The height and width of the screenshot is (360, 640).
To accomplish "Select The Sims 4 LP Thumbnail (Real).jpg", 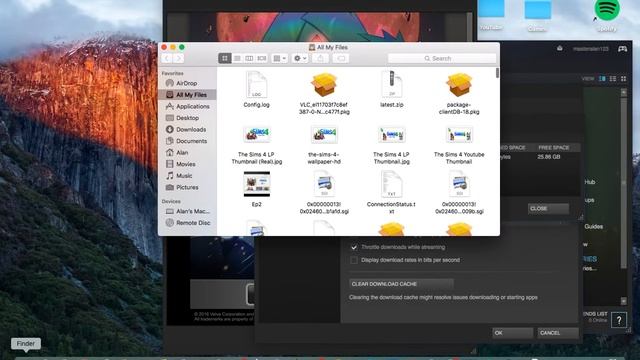I will coord(257,135).
